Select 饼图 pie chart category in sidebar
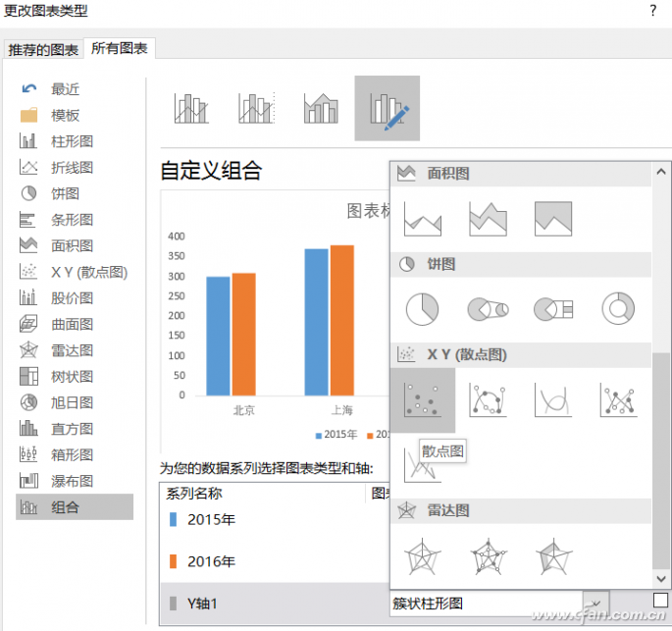Image resolution: width=672 pixels, height=631 pixels. pos(75,193)
